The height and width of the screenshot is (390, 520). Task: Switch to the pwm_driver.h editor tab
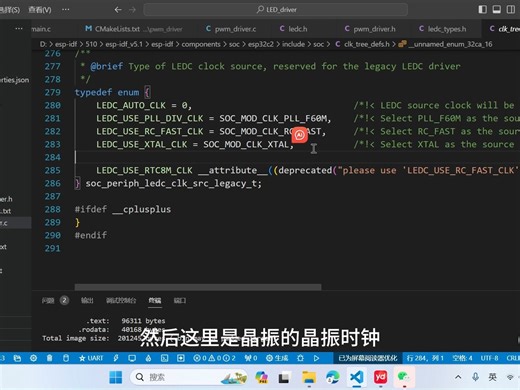pyautogui.click(x=370, y=29)
